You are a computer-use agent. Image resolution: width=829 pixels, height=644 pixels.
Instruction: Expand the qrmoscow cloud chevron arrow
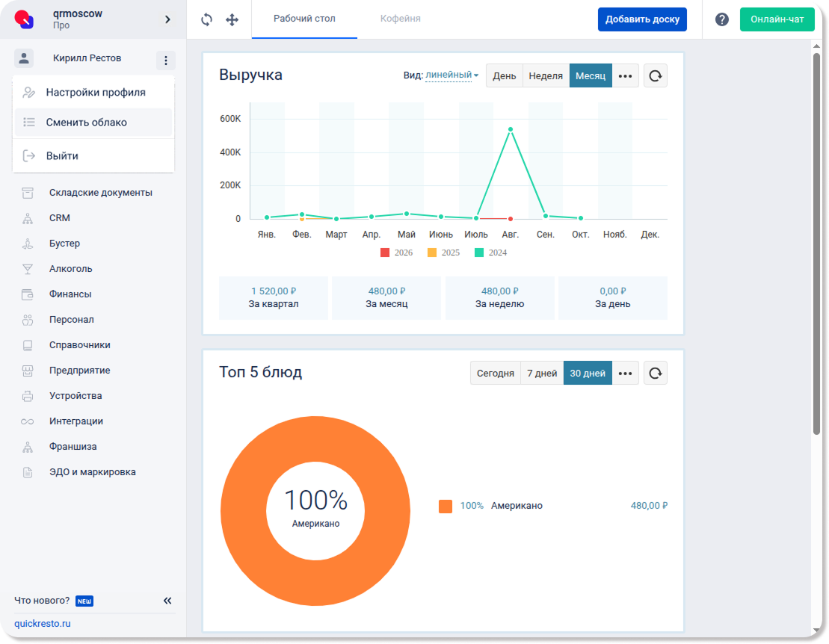tap(167, 19)
